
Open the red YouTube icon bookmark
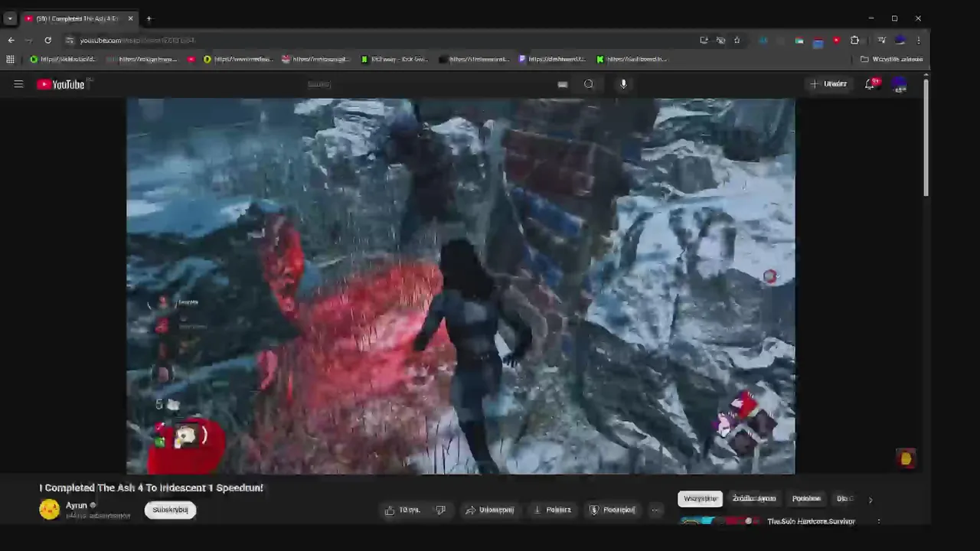click(x=191, y=59)
